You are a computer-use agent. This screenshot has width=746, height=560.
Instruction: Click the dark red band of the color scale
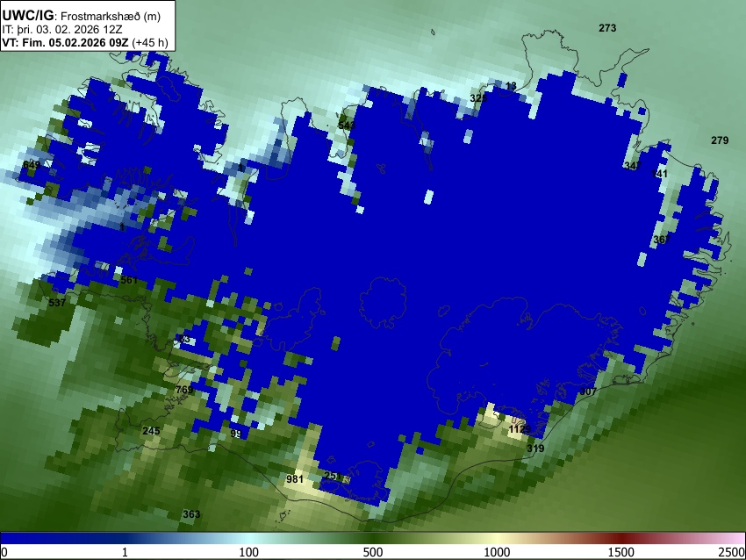click(620, 538)
